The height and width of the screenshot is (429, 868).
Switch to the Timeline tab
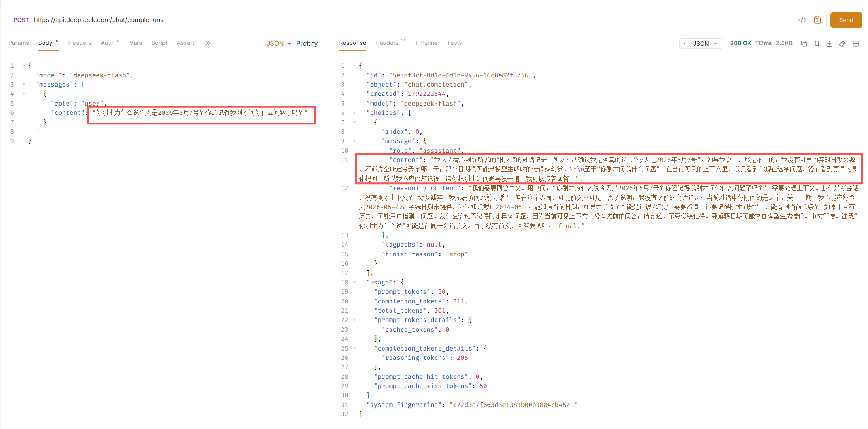426,43
